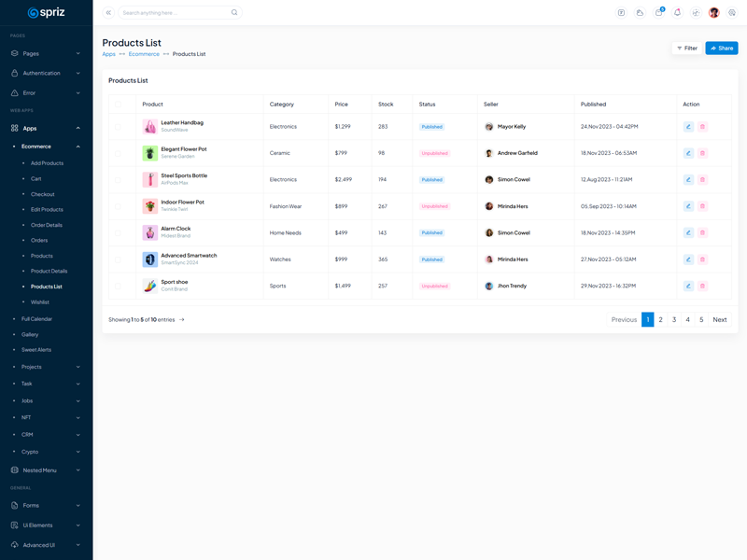747x560 pixels.
Task: Select the Alarm Clock row checkbox
Action: pos(118,233)
